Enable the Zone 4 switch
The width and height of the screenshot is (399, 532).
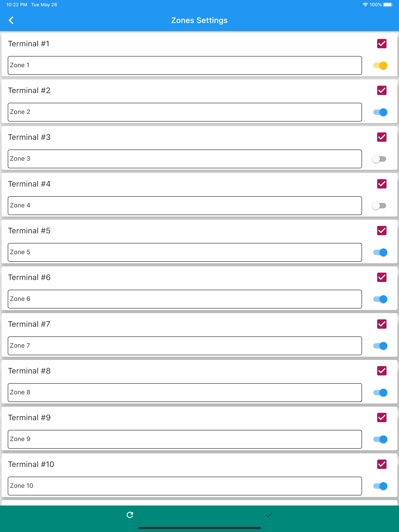pyautogui.click(x=379, y=206)
